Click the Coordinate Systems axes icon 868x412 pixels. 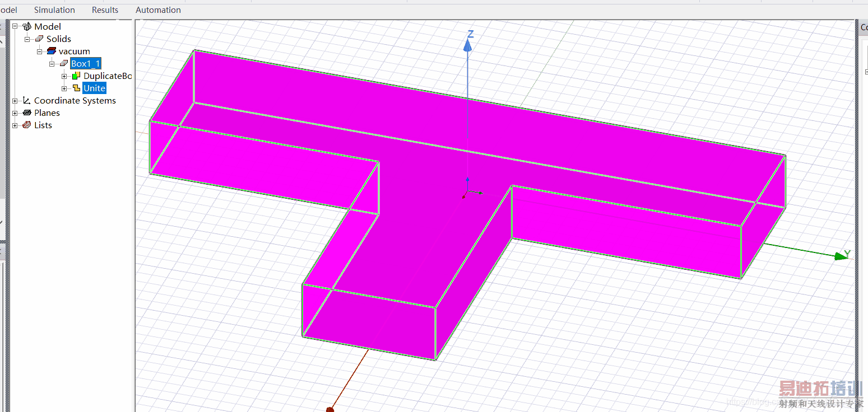[x=27, y=100]
